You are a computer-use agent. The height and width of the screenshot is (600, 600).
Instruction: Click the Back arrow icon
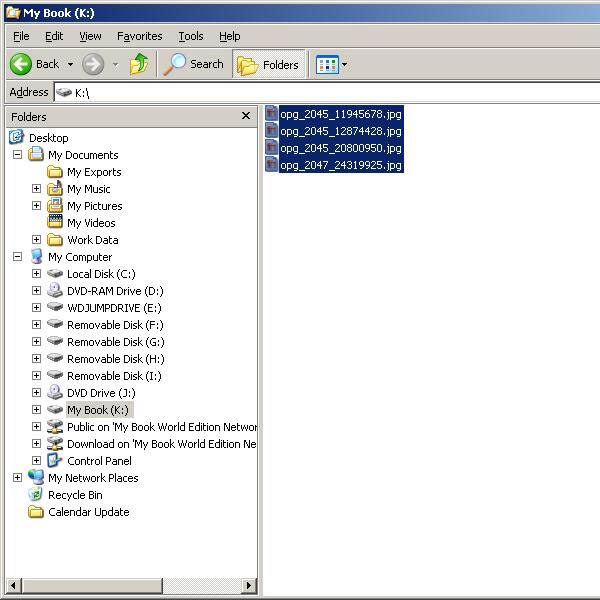pyautogui.click(x=21, y=64)
